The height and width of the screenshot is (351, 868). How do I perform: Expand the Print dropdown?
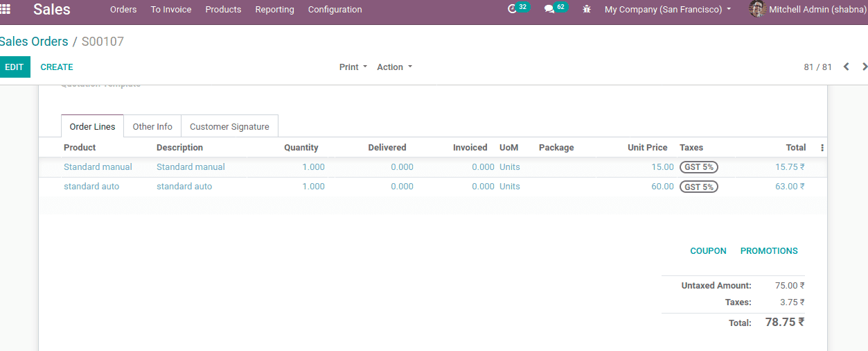[x=353, y=67]
